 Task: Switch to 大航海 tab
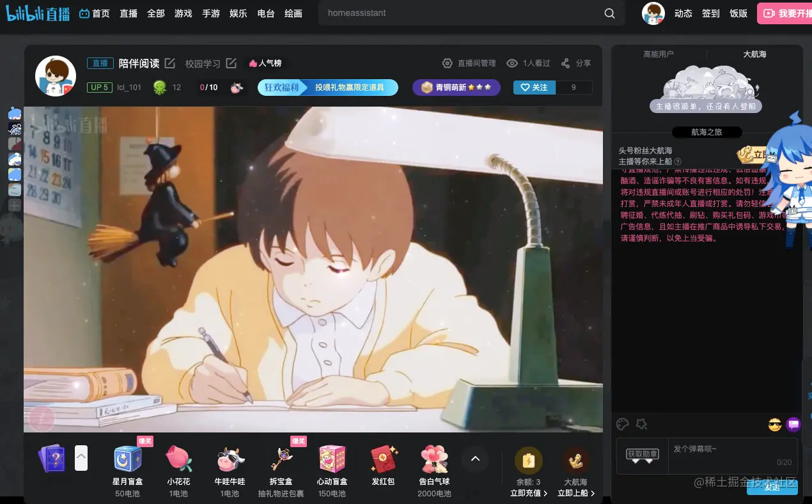point(754,54)
